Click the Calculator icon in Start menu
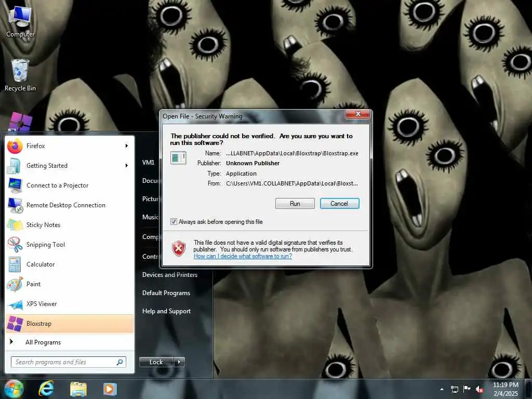Image resolution: width=532 pixels, height=399 pixels. (x=15, y=264)
